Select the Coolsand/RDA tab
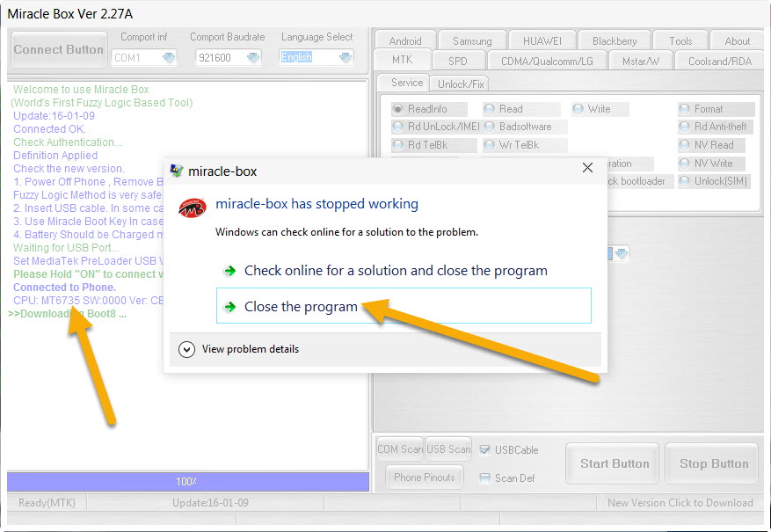This screenshot has width=771, height=532. point(720,61)
